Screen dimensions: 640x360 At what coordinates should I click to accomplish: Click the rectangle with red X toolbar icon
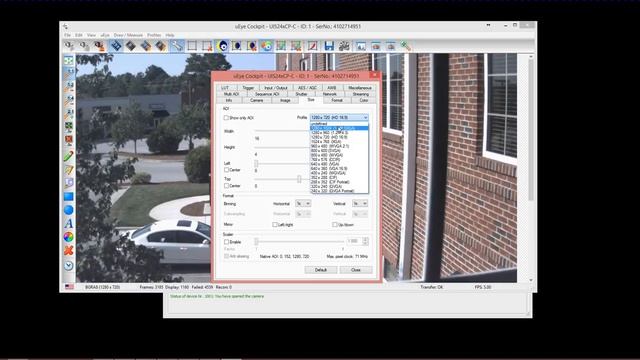[207, 46]
